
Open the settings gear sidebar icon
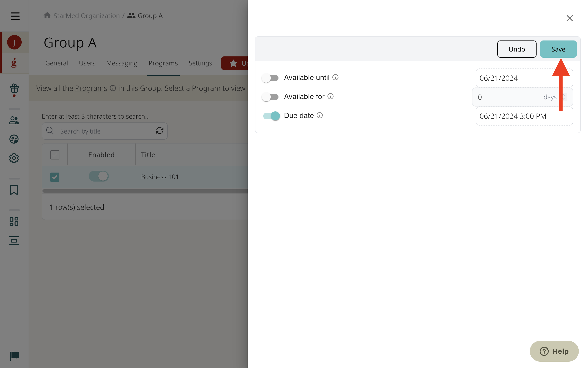click(x=14, y=158)
